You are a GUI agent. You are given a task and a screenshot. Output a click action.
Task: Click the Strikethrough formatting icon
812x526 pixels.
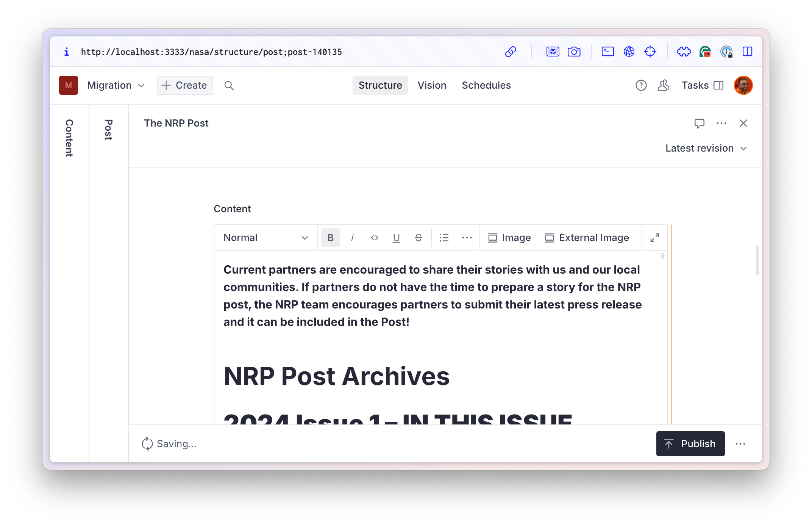pyautogui.click(x=418, y=238)
